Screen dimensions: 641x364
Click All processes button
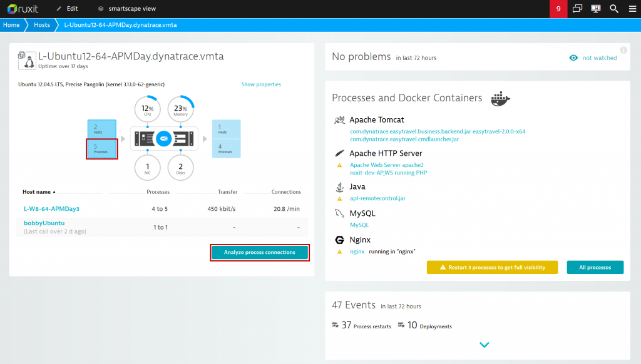[x=595, y=268]
